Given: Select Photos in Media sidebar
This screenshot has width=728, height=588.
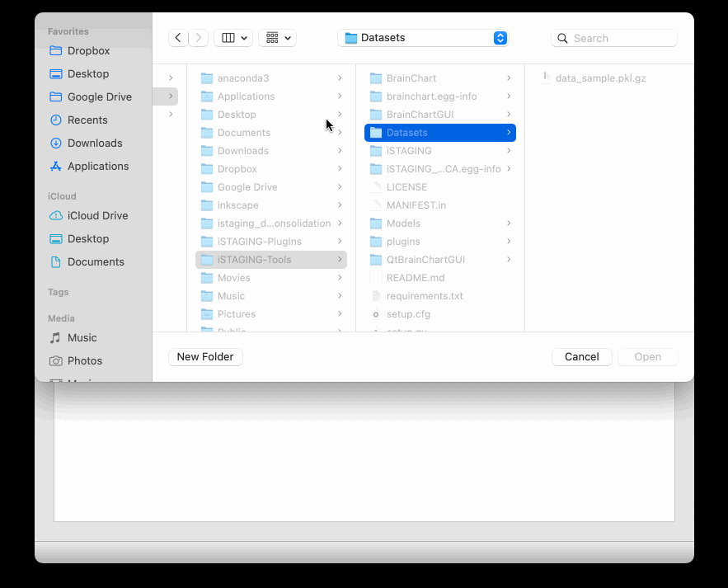Looking at the screenshot, I should (x=76, y=361).
